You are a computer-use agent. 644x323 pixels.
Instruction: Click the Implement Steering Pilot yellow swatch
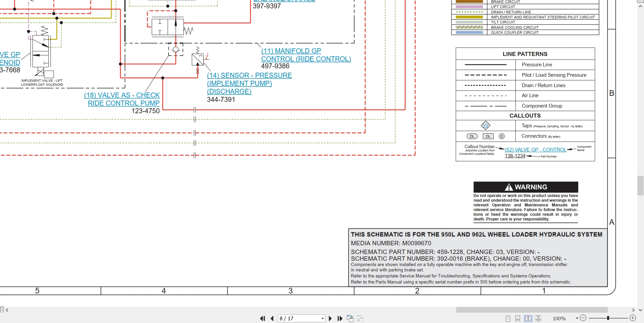point(469,17)
